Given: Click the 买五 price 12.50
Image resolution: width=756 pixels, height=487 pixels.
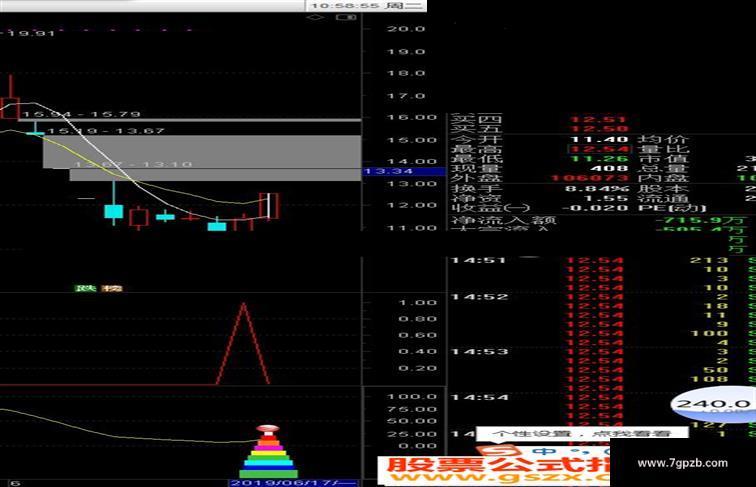Looking at the screenshot, I should [x=599, y=129].
